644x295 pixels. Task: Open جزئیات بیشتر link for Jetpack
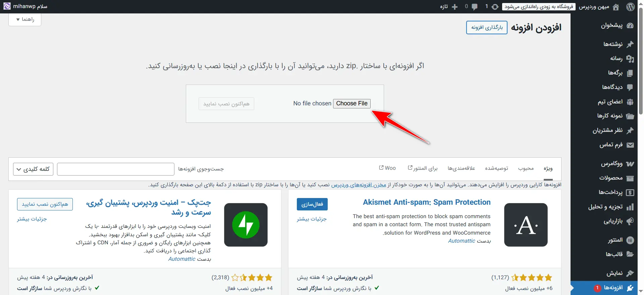[x=32, y=219]
